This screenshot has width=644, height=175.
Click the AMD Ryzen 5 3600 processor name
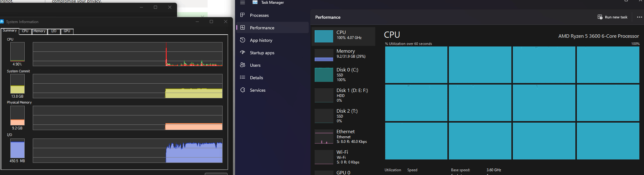(598, 36)
